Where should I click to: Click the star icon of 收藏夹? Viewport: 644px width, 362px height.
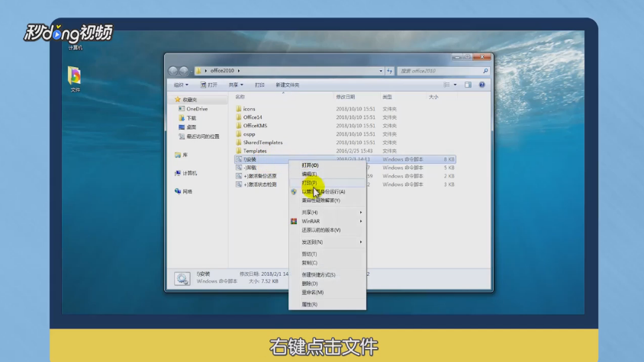178,99
